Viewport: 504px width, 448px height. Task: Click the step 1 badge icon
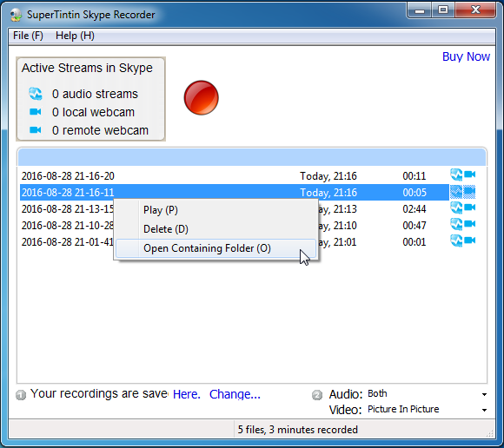(x=21, y=395)
